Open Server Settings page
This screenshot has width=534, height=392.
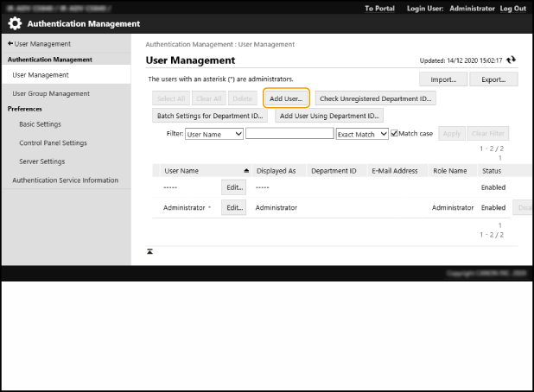point(41,161)
